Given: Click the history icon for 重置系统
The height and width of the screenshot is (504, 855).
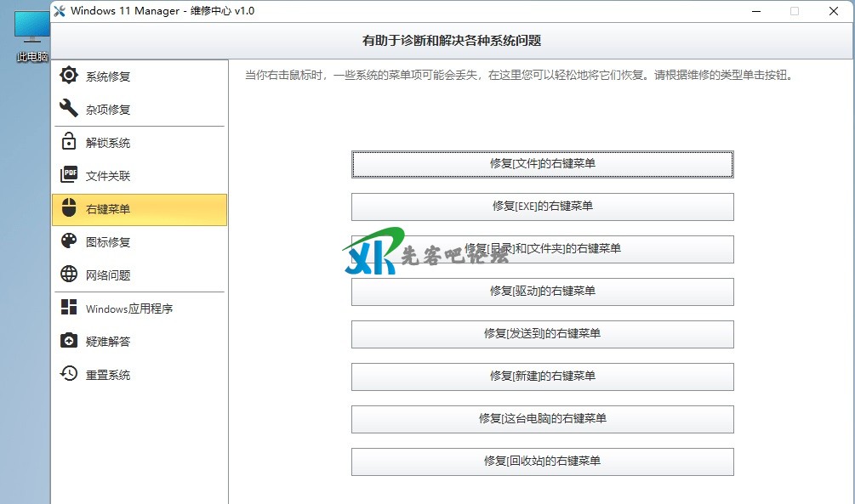Looking at the screenshot, I should [69, 374].
